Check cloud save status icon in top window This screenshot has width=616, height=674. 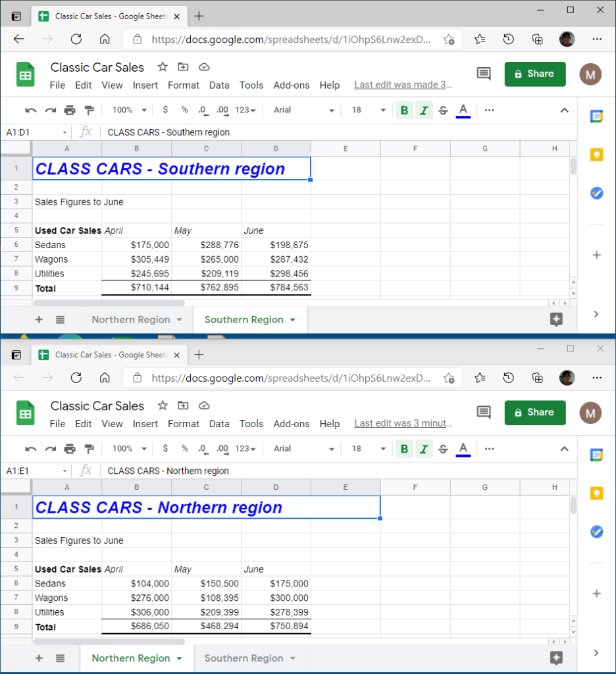204,67
